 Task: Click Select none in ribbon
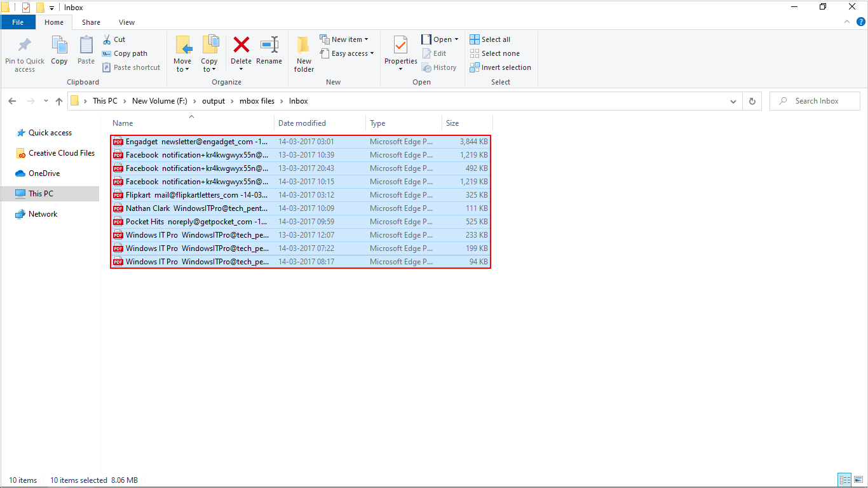(x=494, y=53)
